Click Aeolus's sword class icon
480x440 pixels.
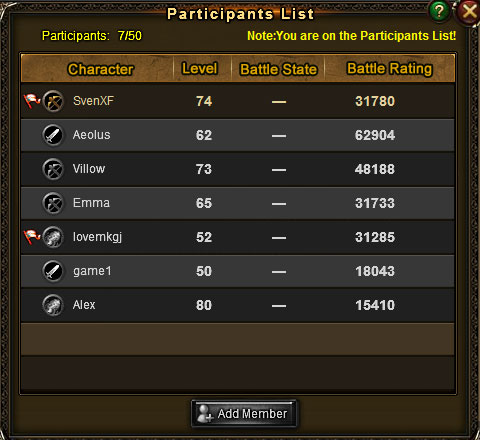(x=53, y=135)
